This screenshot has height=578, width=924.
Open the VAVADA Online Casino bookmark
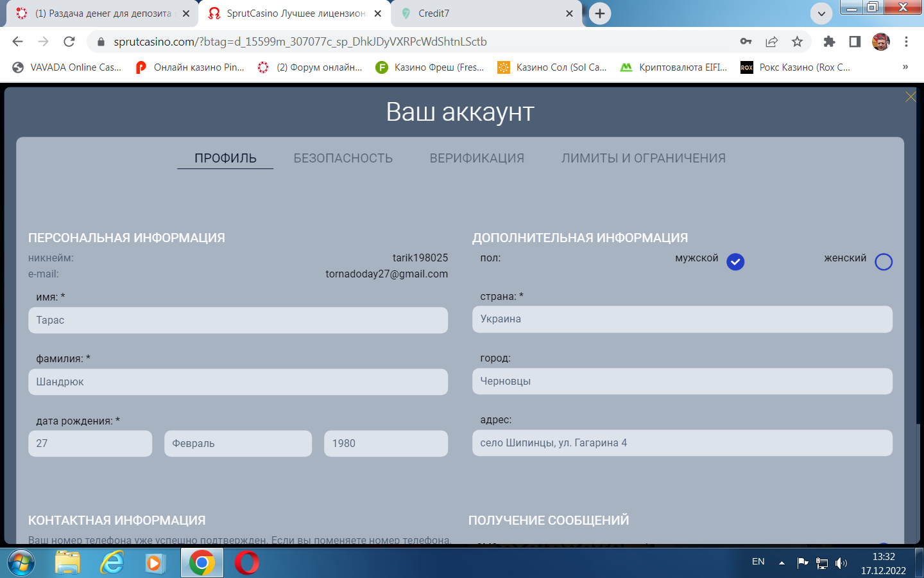click(x=67, y=67)
